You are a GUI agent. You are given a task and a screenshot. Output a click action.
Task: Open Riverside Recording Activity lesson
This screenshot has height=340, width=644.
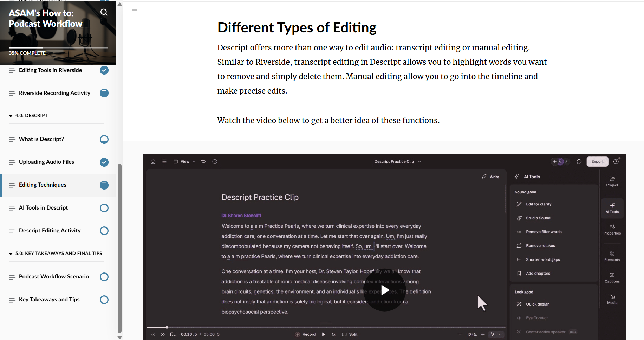(54, 93)
